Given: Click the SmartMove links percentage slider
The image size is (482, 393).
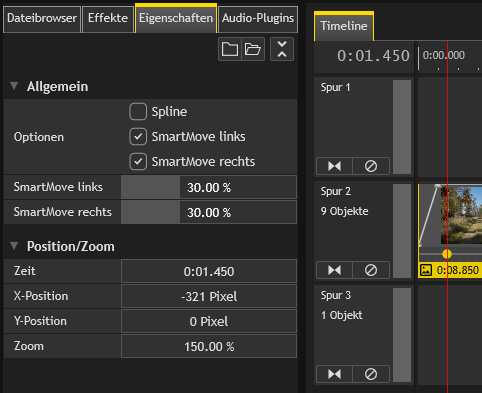Looking at the screenshot, I should [x=209, y=187].
